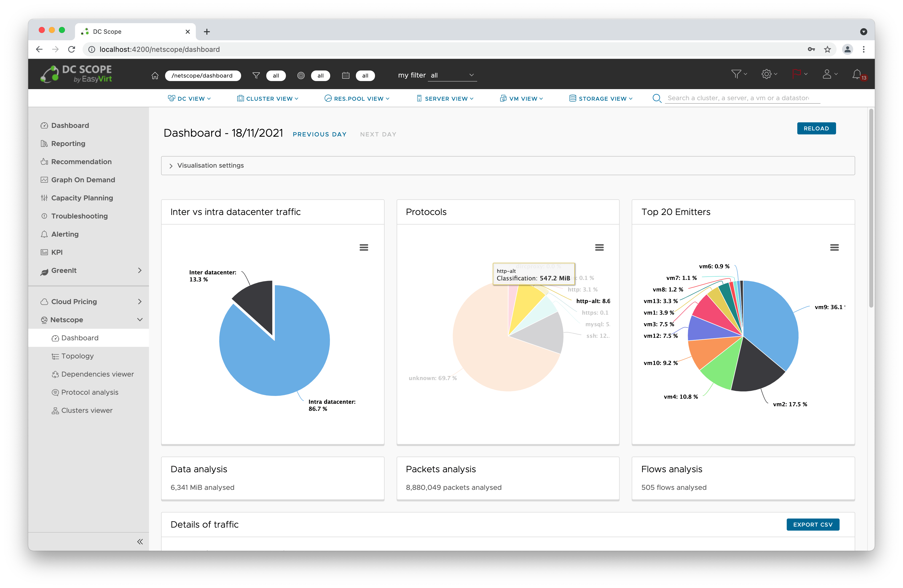Open 'my filter' all dropdown
This screenshot has width=903, height=588.
452,75
